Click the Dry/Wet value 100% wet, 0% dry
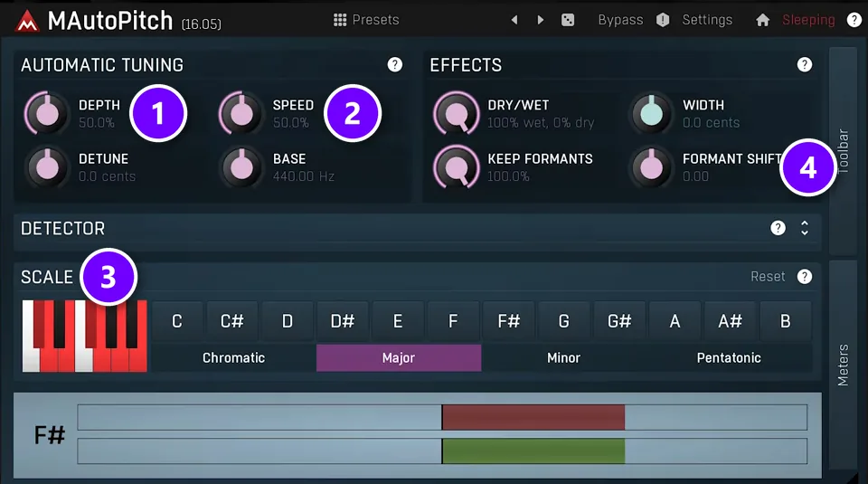868x484 pixels. point(541,122)
